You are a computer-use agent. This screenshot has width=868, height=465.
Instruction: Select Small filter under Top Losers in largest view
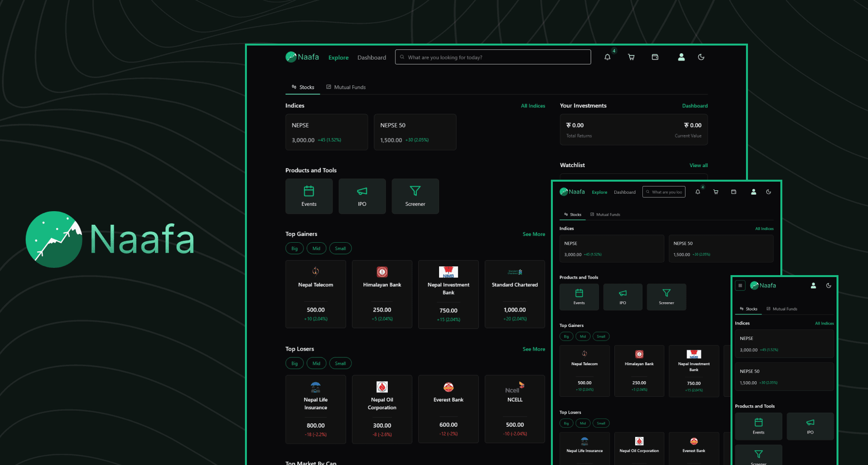tap(340, 364)
